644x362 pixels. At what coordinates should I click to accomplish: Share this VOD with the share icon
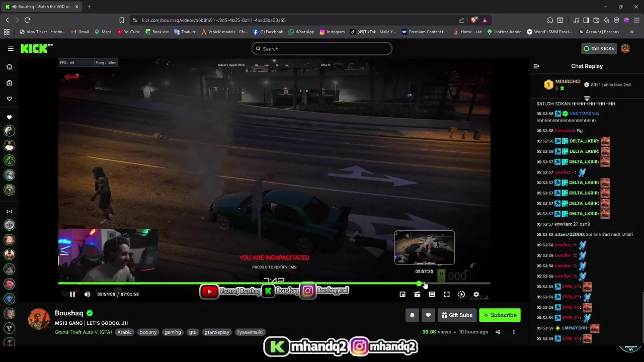coord(498,332)
